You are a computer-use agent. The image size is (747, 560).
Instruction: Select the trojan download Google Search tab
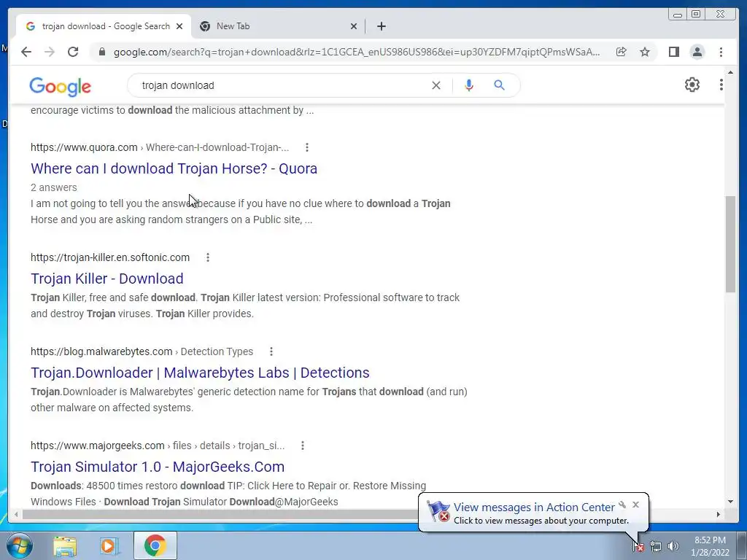[104, 26]
